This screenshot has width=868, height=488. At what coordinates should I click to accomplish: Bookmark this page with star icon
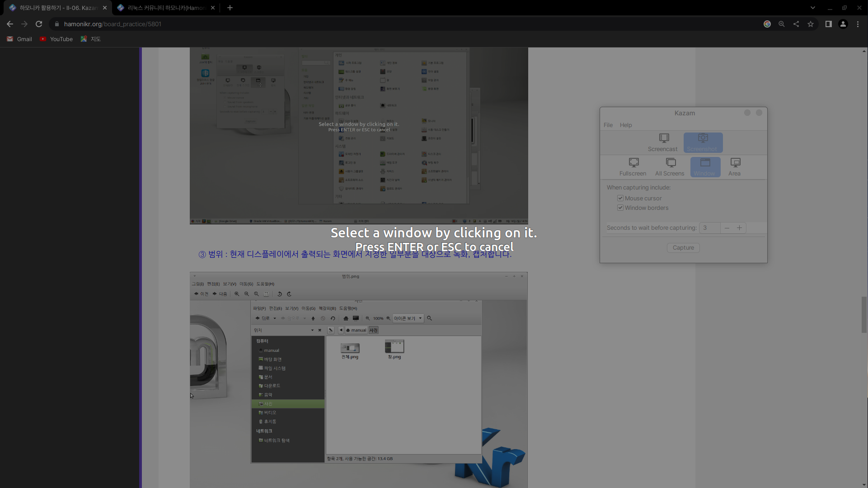pyautogui.click(x=811, y=24)
